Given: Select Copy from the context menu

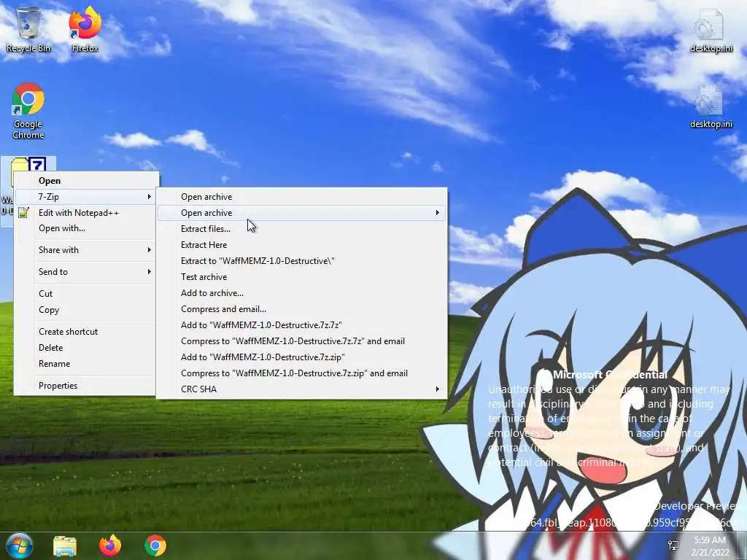Looking at the screenshot, I should (x=85, y=310).
